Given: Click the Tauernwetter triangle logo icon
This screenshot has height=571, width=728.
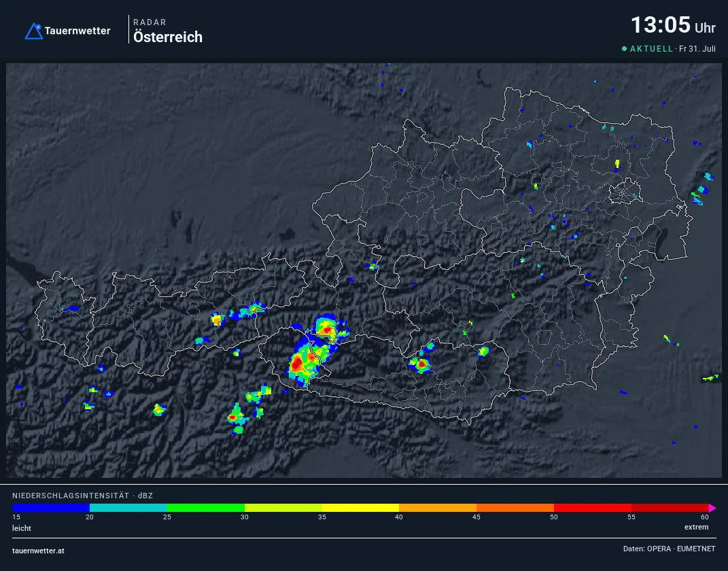Looking at the screenshot, I should point(33,31).
